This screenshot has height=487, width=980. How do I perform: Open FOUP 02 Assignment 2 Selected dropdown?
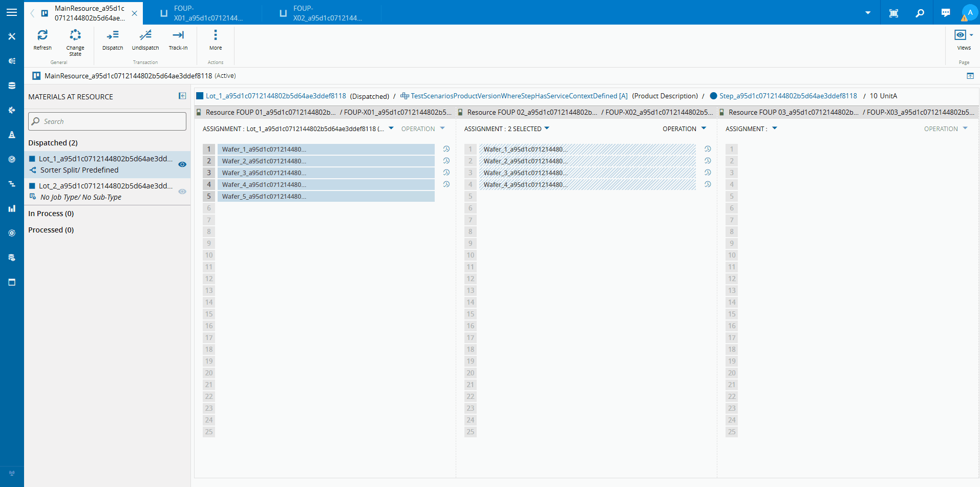[x=547, y=129]
